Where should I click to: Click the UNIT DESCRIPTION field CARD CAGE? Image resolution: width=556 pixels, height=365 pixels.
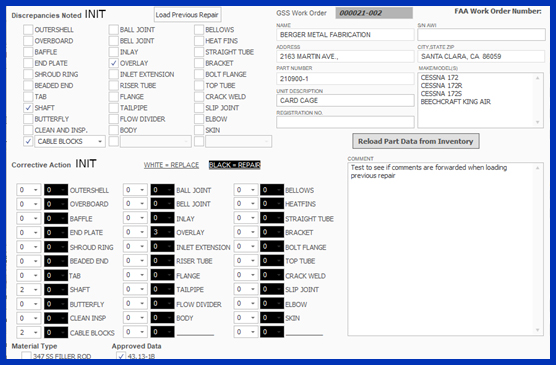[345, 100]
